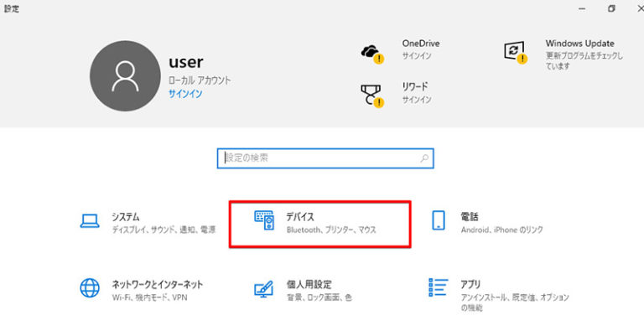644x315 pixels.
Task: Open the システム laptop icon
Action: click(x=90, y=221)
